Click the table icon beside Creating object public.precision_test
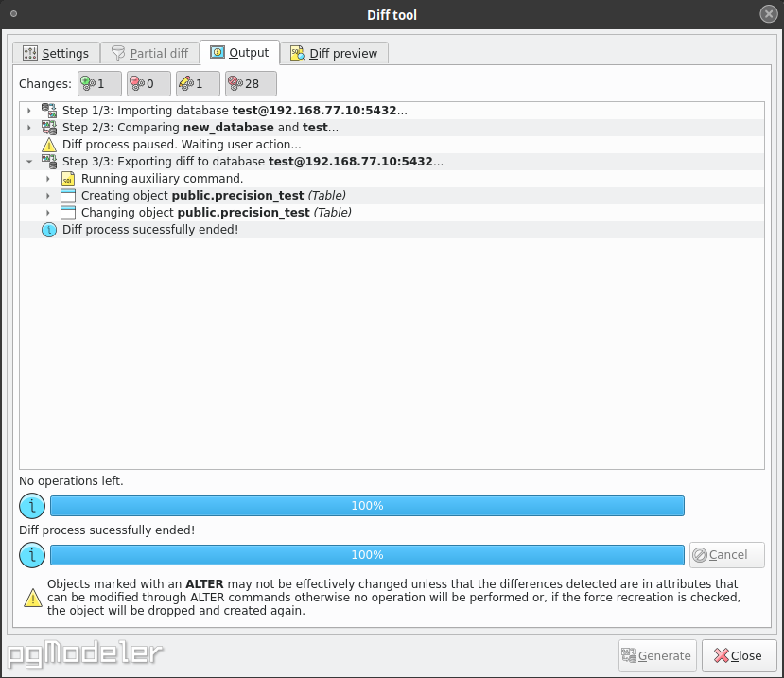The width and height of the screenshot is (784, 678). tap(68, 195)
